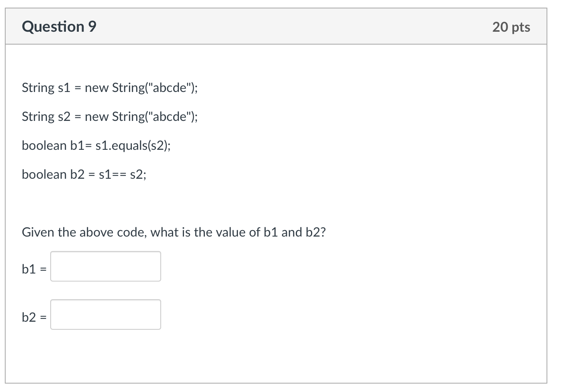Click the gray question header bar
Viewport: 561px width, 392px height.
pos(276,27)
